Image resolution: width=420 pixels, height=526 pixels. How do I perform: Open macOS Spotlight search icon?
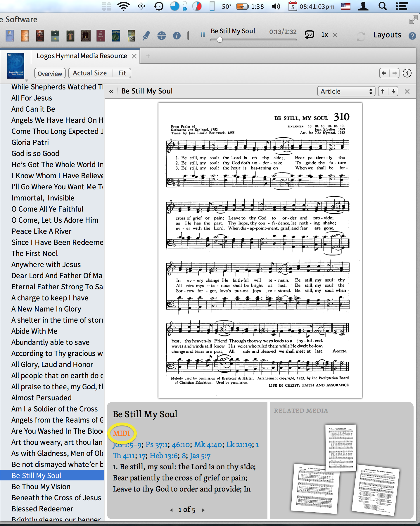(x=383, y=6)
